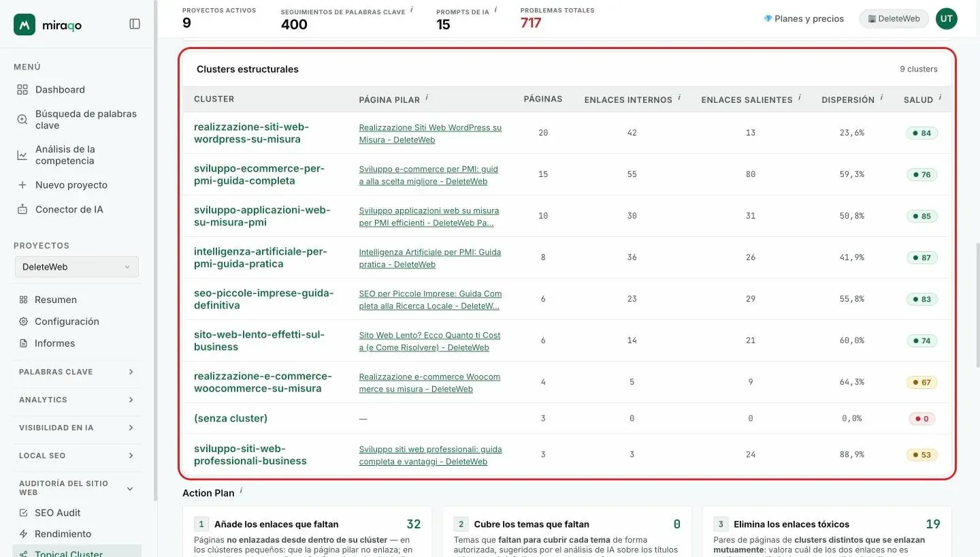Click the DeleteWeb workspace button in header
980x557 pixels.
(x=894, y=19)
